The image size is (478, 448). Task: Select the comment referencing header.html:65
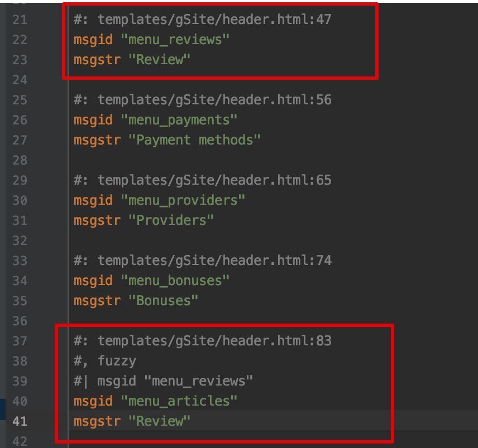202,180
